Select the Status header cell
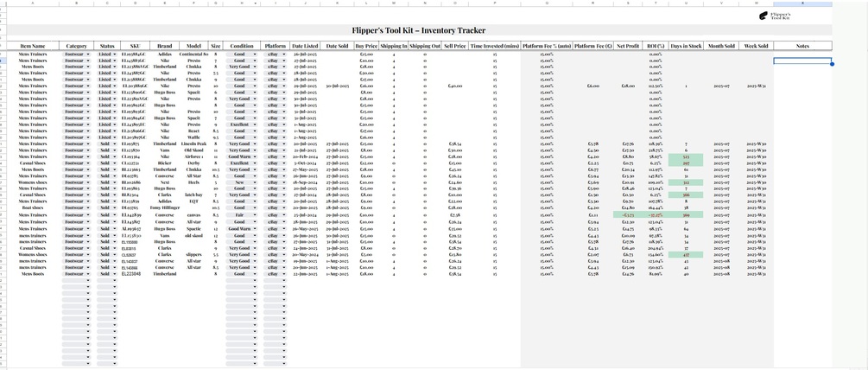This screenshot has height=370, width=868. coord(107,46)
